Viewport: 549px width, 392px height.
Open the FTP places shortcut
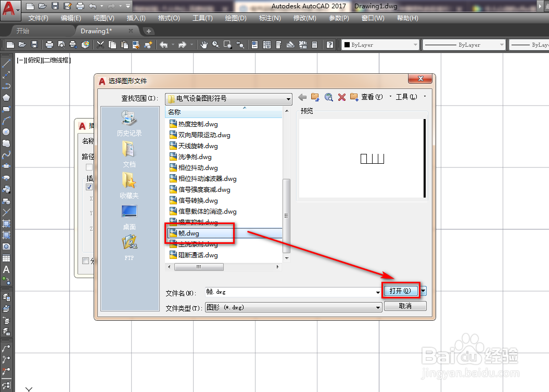[129, 247]
